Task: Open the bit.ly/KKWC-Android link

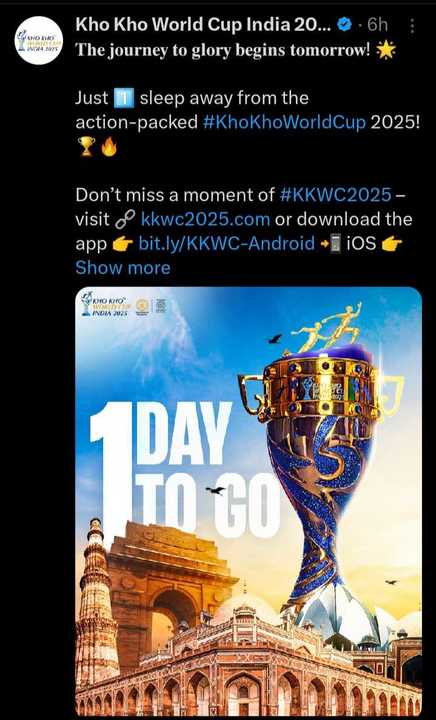Action: (227, 243)
